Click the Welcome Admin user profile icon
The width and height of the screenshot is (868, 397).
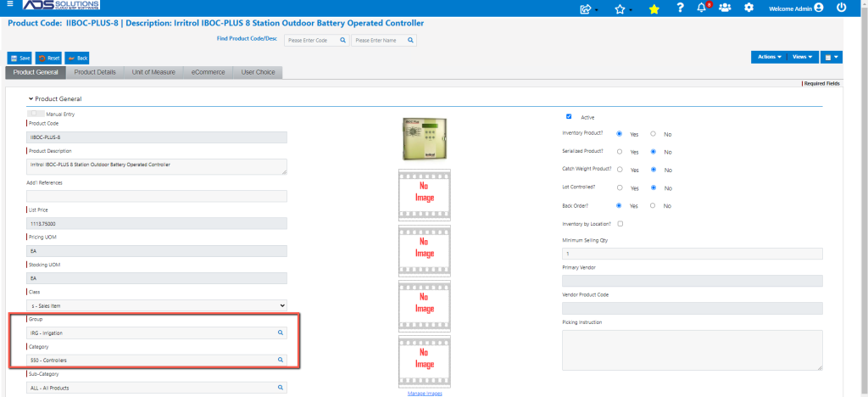(x=819, y=8)
